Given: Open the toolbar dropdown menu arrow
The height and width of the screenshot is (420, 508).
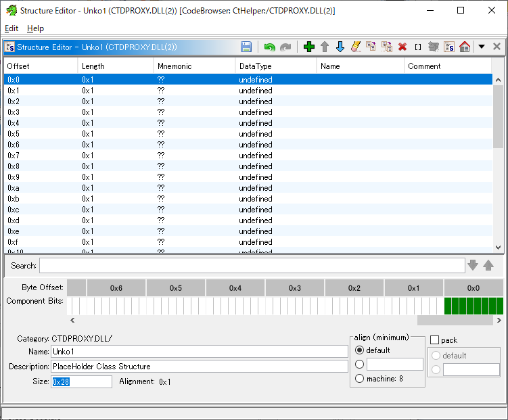Looking at the screenshot, I should [482, 47].
